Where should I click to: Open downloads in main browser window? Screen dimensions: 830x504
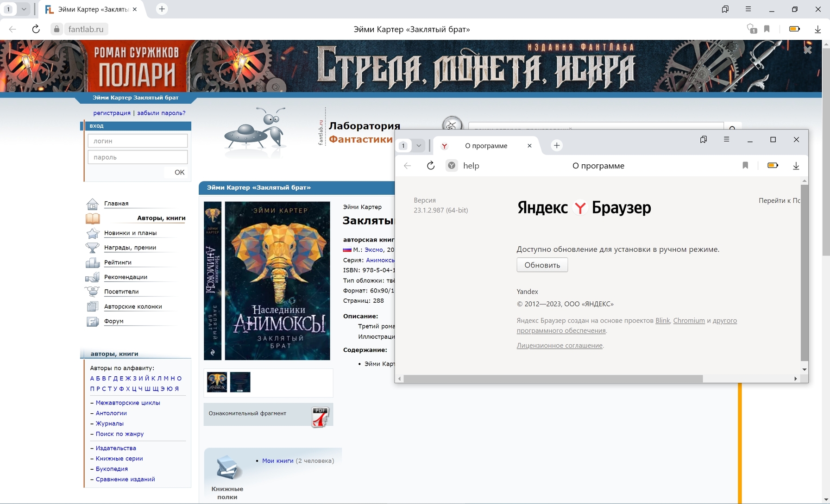(817, 29)
